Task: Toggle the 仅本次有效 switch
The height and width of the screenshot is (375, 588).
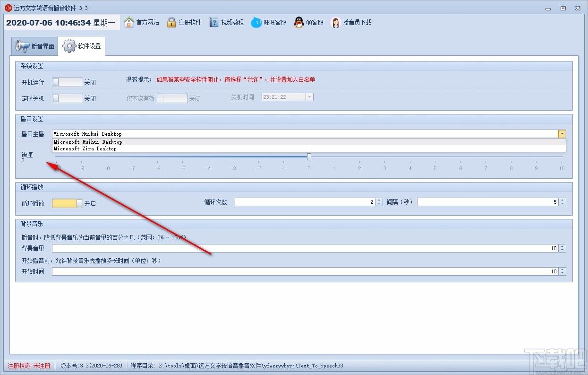Action: tap(172, 98)
